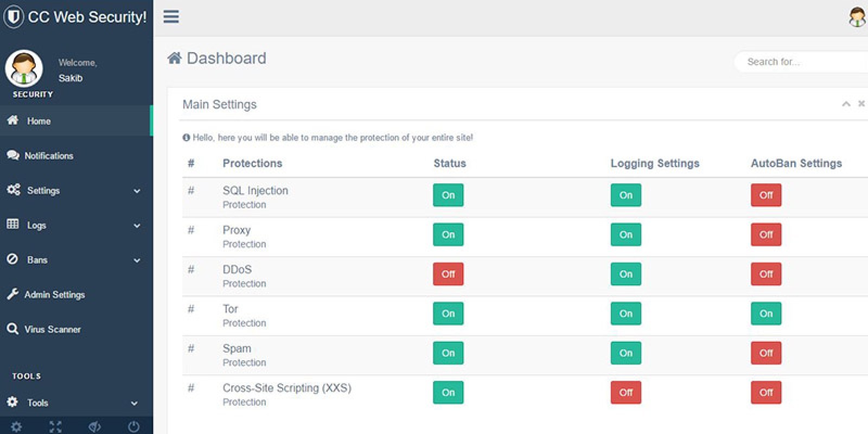Click the eye-slash lock icon in footer
Image resolution: width=868 pixels, height=434 pixels.
94,426
